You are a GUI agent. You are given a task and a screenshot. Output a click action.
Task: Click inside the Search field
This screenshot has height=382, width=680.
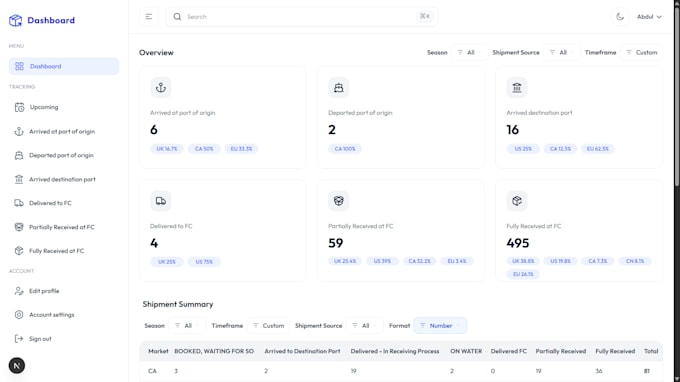coord(301,16)
